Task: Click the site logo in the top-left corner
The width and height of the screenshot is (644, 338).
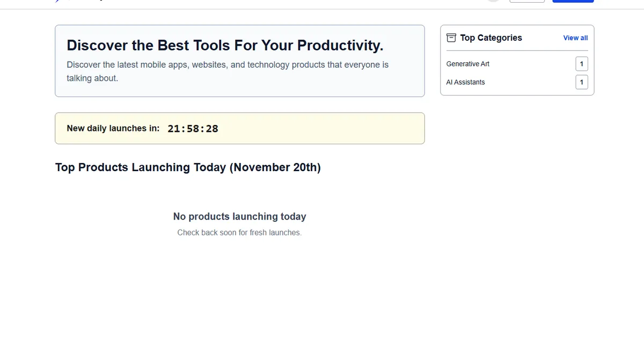Action: point(58,1)
